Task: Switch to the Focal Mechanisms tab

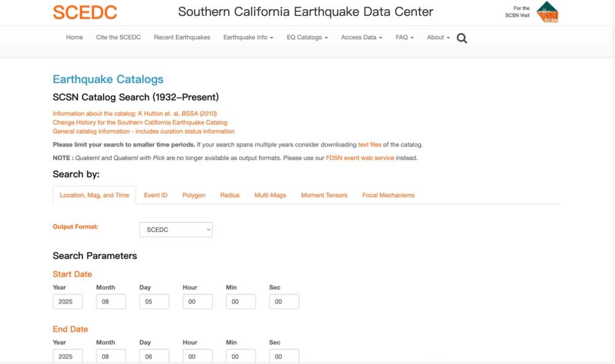Action: coord(388,196)
